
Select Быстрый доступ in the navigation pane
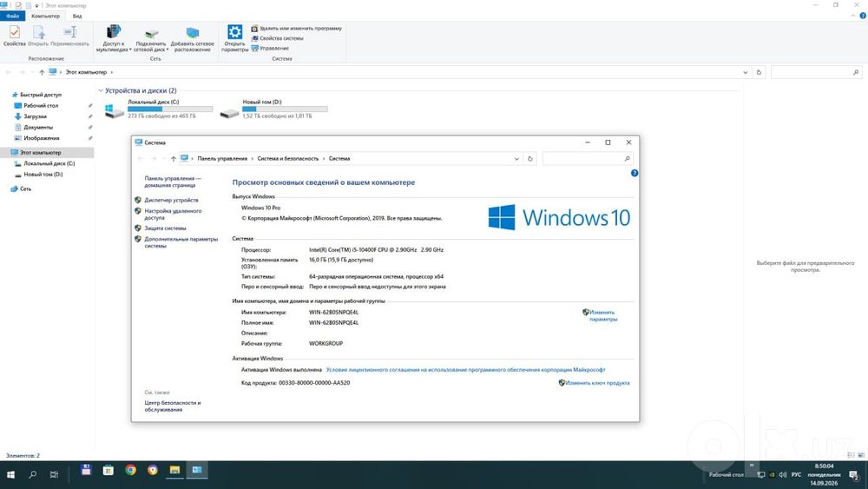[x=41, y=95]
